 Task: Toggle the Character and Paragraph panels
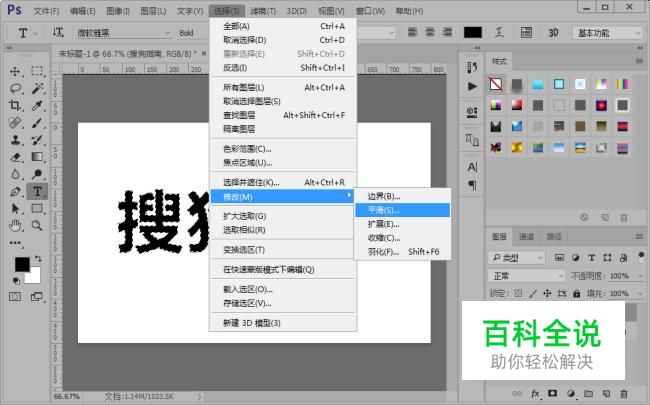click(526, 32)
